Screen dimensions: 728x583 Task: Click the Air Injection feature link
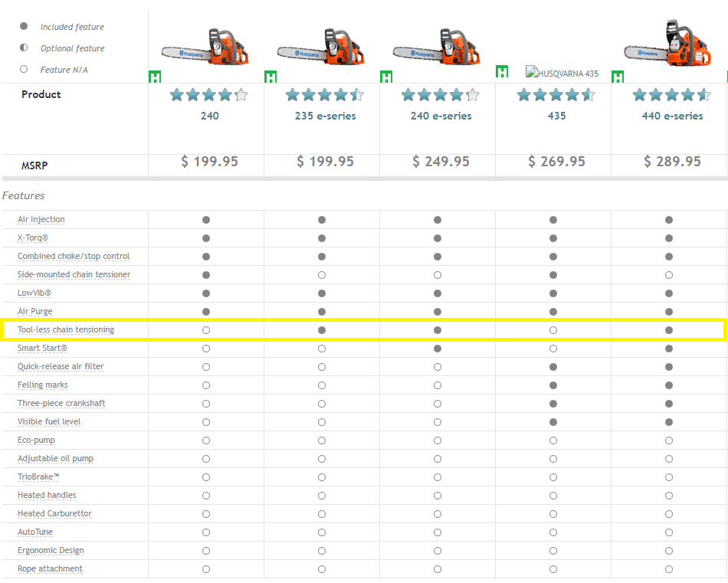41,219
